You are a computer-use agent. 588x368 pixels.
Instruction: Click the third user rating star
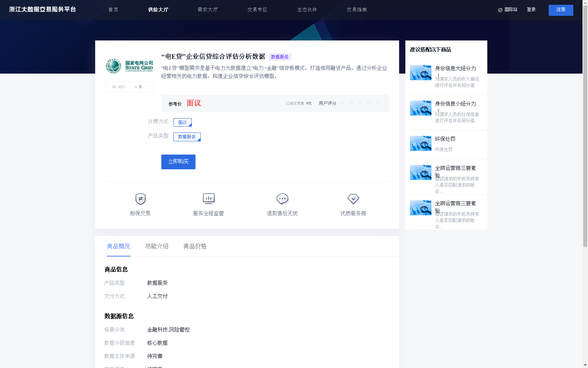click(360, 103)
